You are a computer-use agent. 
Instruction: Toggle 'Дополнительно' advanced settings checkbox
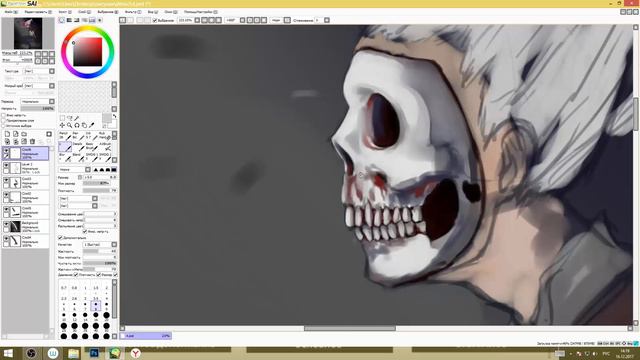60,238
